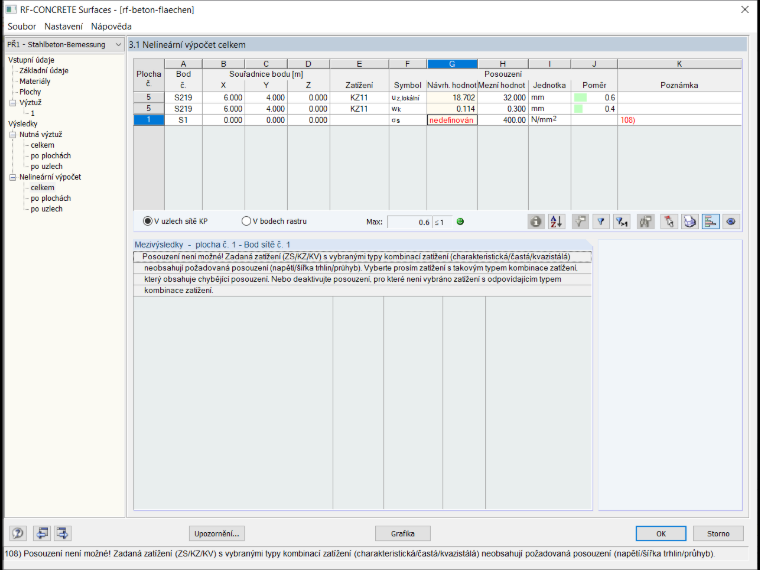Collapse the Výztuž tree node
The height and width of the screenshot is (570, 760).
pyautogui.click(x=13, y=103)
